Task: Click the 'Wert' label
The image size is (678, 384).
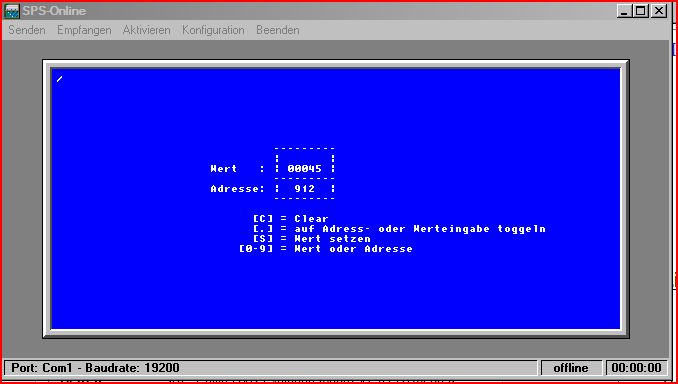Action: pos(224,169)
